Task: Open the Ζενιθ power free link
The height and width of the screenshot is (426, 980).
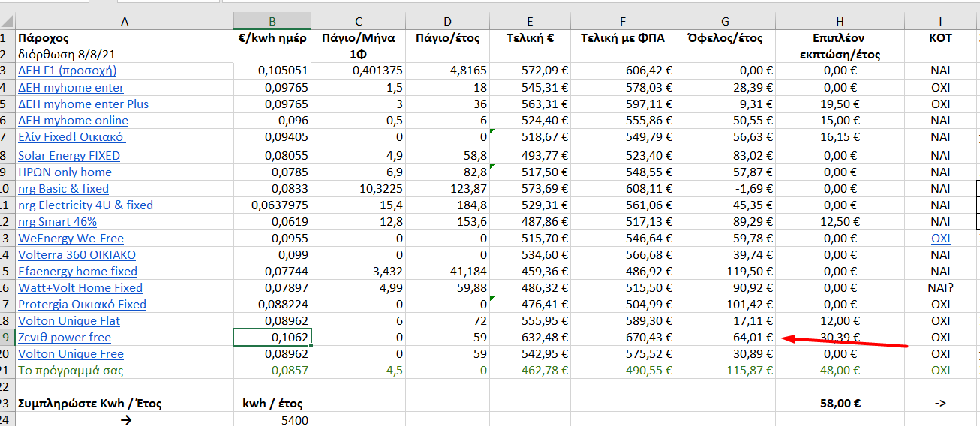Action: point(65,337)
